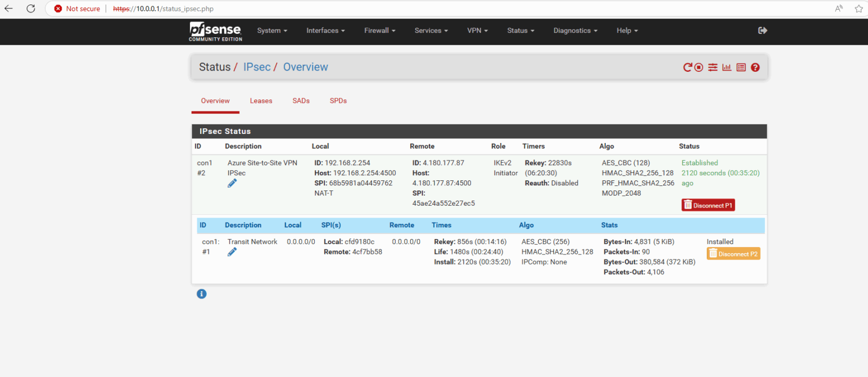Open related IPsec settings
The height and width of the screenshot is (377, 868).
[x=713, y=67]
